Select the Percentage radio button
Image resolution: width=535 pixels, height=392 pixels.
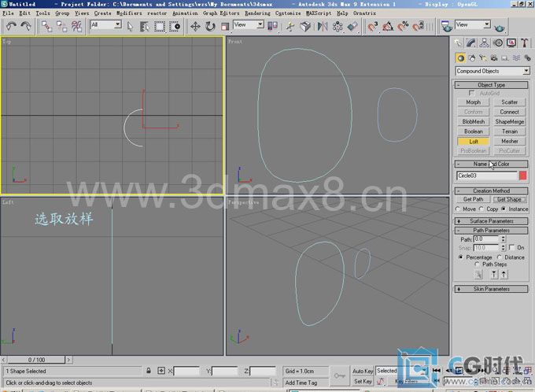point(461,257)
